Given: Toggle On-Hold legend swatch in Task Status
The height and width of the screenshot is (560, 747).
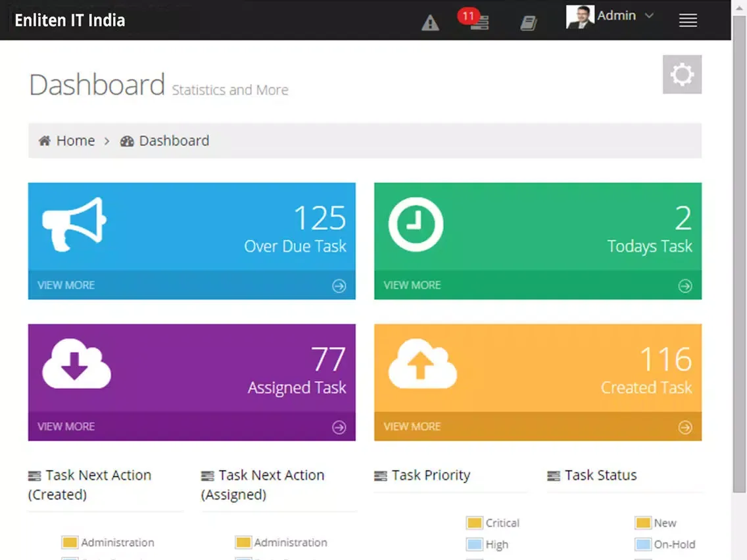Looking at the screenshot, I should coord(643,544).
